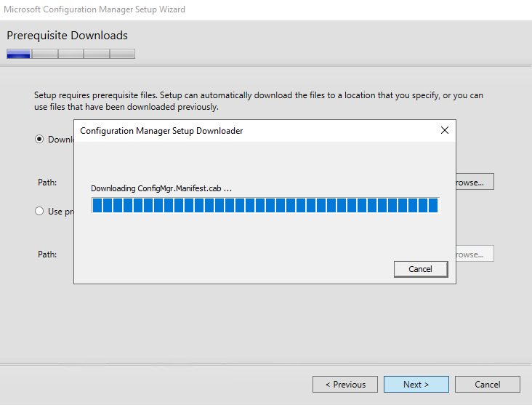Click the blue download progress bar

(x=265, y=206)
